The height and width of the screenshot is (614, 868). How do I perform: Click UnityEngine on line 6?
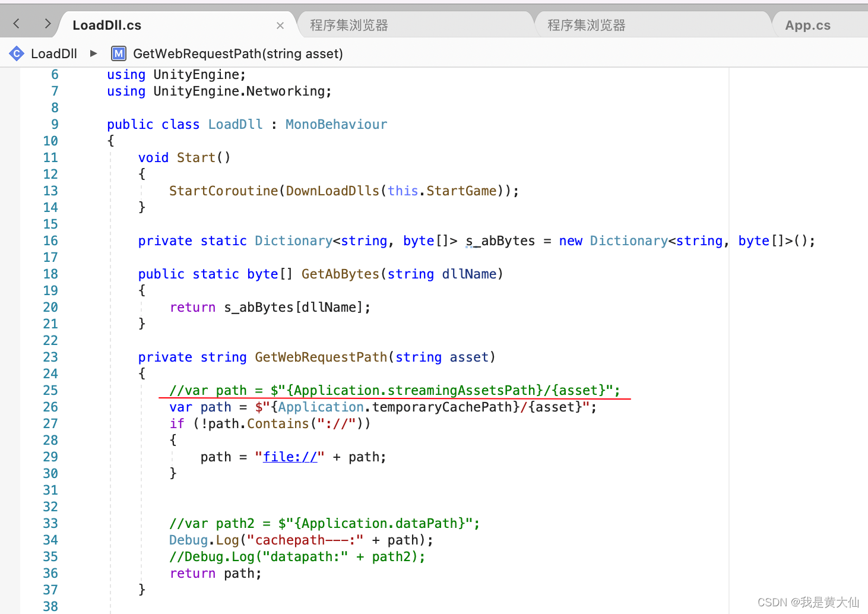click(x=196, y=74)
